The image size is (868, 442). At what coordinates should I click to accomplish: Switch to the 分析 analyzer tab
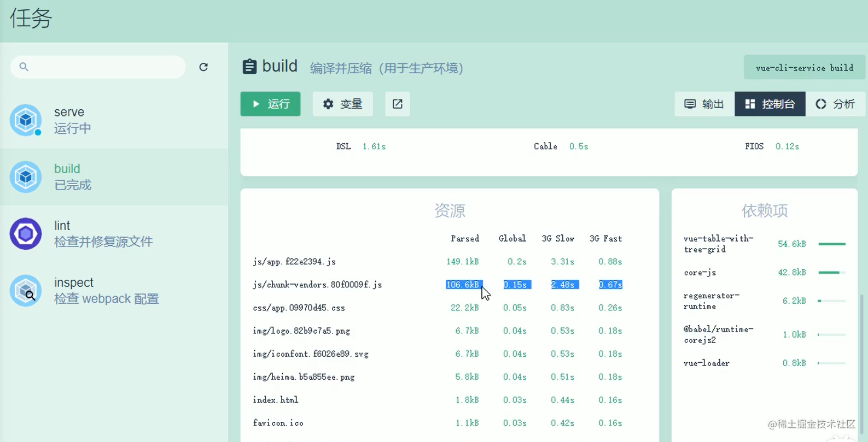[835, 104]
